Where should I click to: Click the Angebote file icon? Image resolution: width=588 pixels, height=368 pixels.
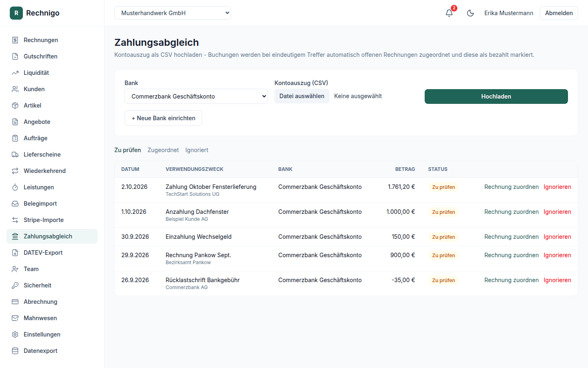(15, 122)
